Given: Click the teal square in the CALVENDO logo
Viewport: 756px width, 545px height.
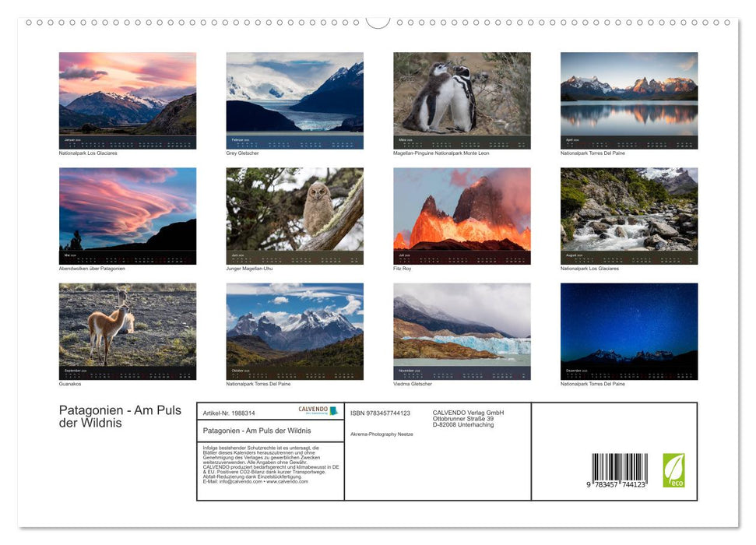Looking at the screenshot, I should pyautogui.click(x=333, y=410).
